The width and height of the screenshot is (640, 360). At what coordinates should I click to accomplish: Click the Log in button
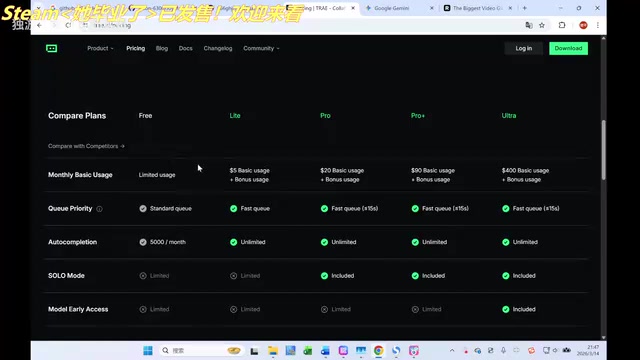(523, 48)
